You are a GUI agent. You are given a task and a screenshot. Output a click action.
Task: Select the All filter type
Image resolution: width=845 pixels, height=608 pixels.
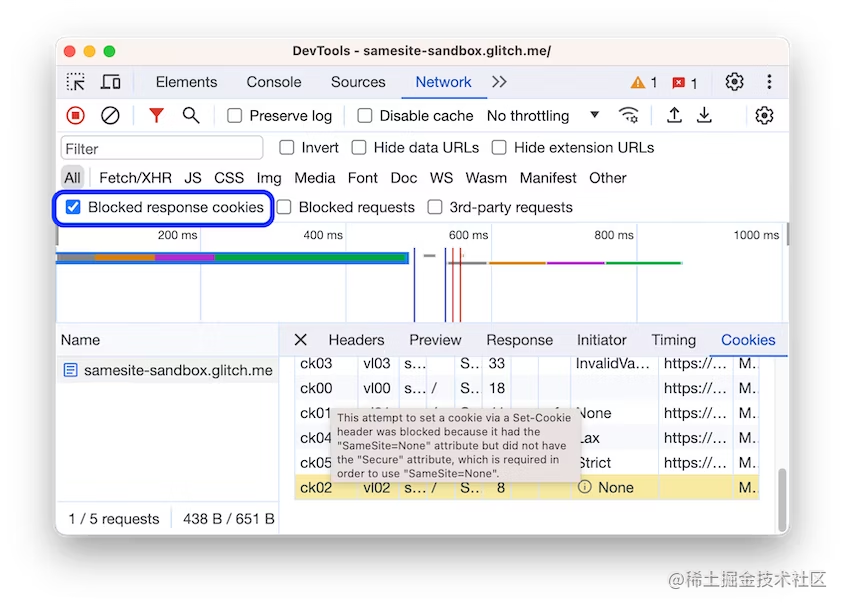73,178
